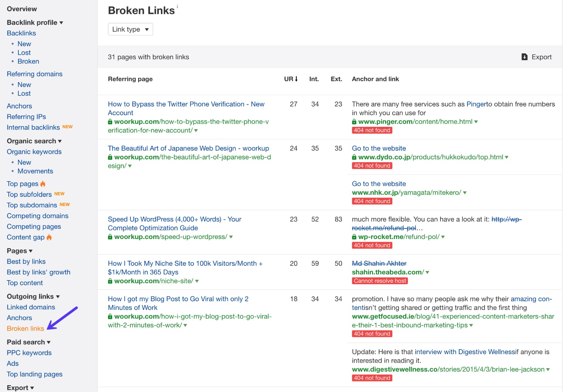Collapse the Outgoing links section
563x392 pixels.
58,296
